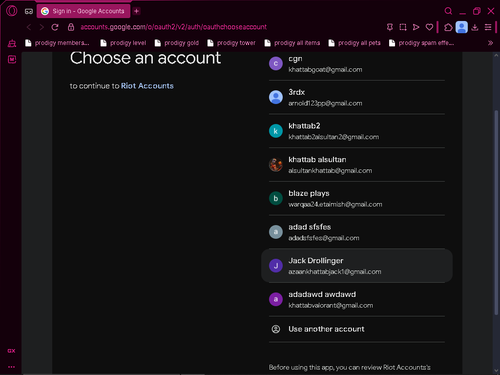
Task: Click khattab alsultan profile photo avatar
Action: (x=276, y=165)
